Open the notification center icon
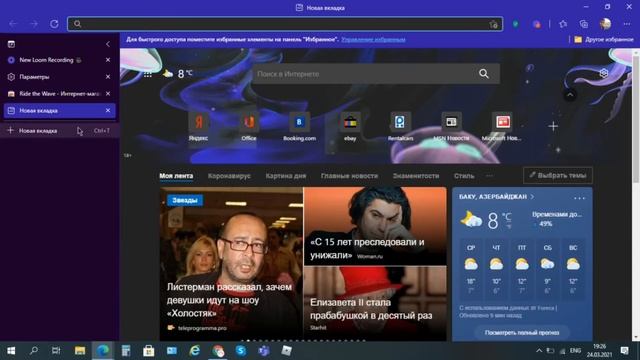 [624, 351]
